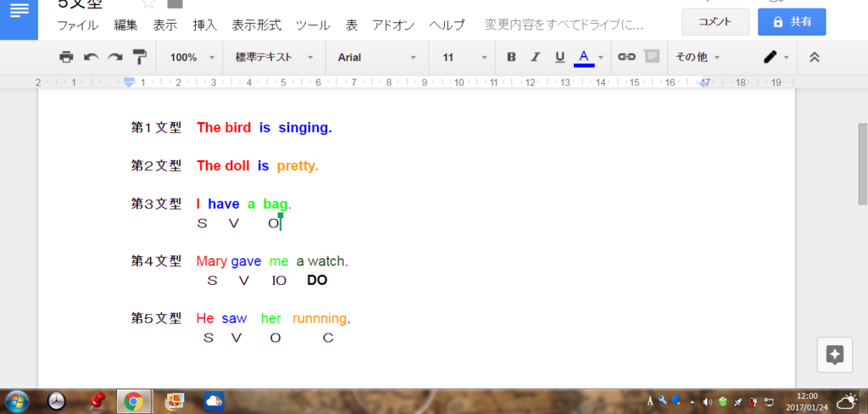Click the name 'Mary' in the fourth sentence

(x=212, y=261)
